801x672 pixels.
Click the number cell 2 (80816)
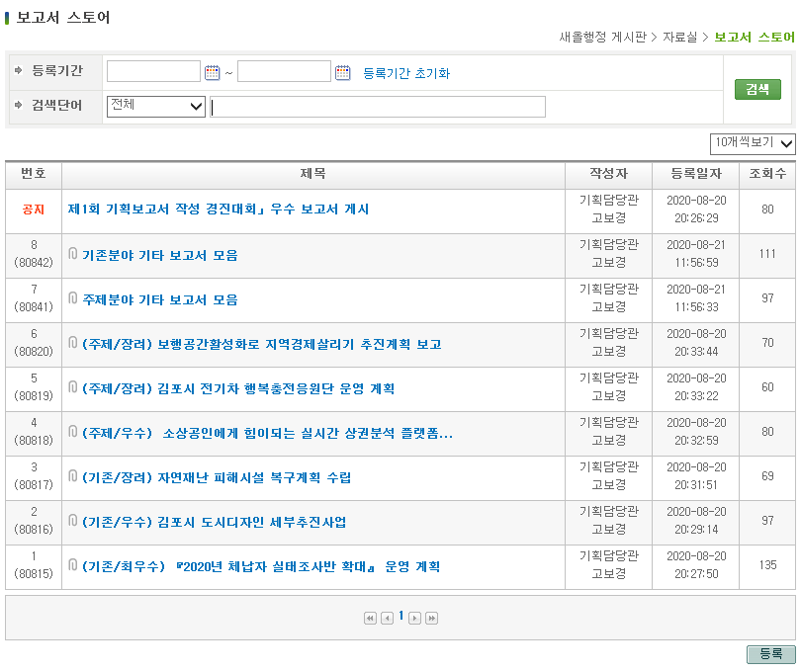point(34,521)
